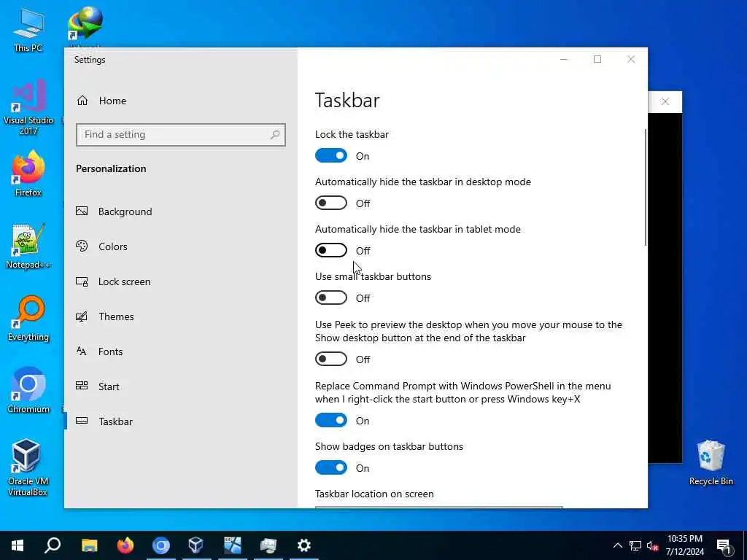Show hidden system tray icons
This screenshot has width=747, height=560.
617,545
